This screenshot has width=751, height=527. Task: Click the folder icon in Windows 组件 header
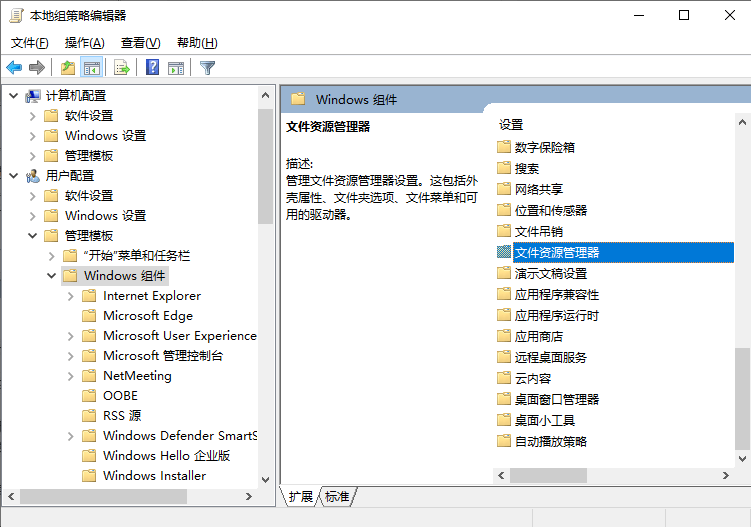pos(298,99)
